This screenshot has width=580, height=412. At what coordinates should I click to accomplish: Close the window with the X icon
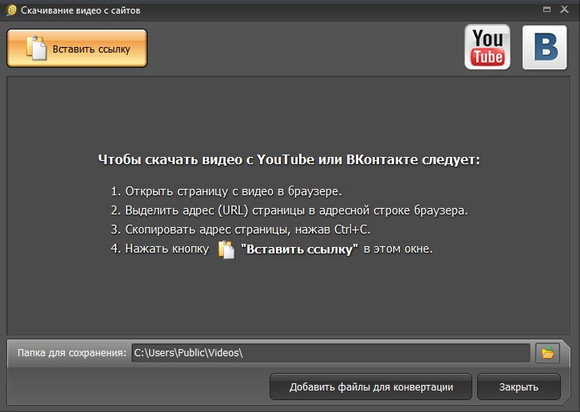tap(564, 10)
